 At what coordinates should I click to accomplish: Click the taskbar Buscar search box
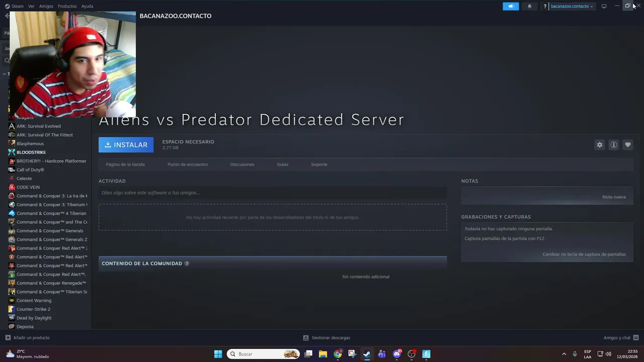coord(263,354)
